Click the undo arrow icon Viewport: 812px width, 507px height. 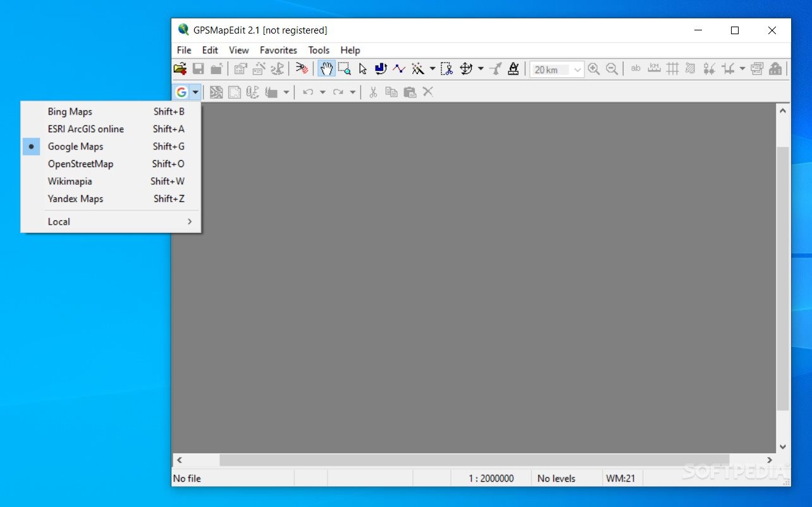point(308,92)
